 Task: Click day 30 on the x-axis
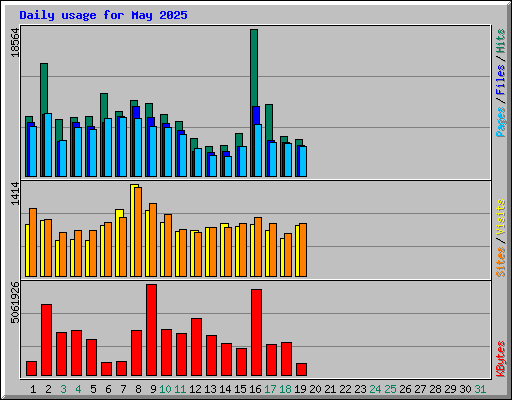[x=465, y=389]
